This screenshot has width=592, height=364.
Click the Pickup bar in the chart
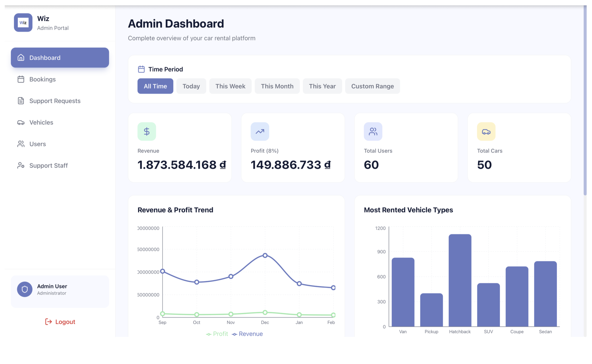pyautogui.click(x=431, y=310)
